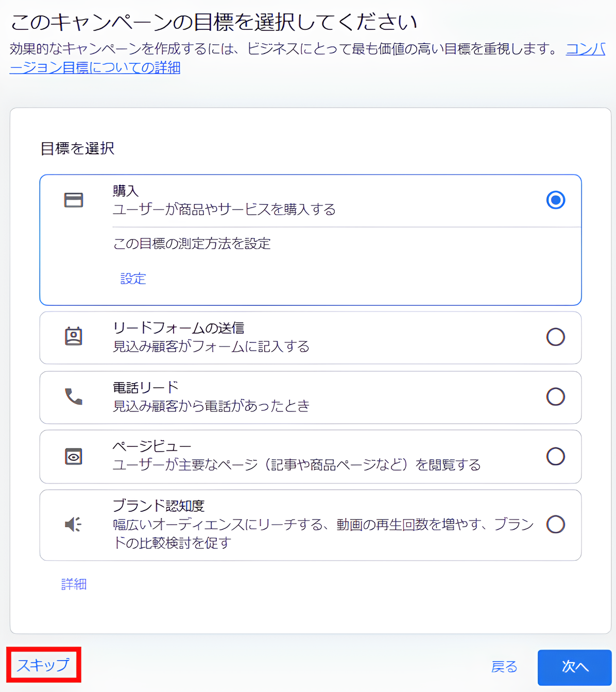Click the 設定 link to configure measurement

tap(133, 279)
